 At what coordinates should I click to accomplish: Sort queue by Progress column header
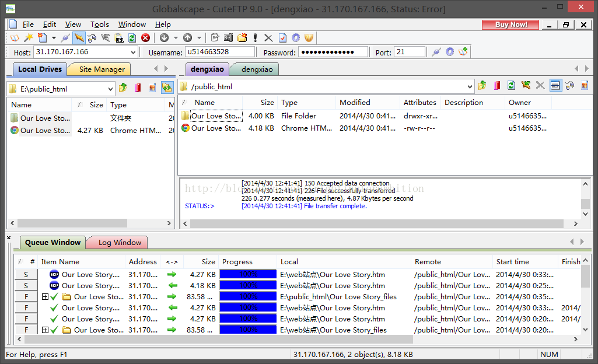click(x=248, y=262)
